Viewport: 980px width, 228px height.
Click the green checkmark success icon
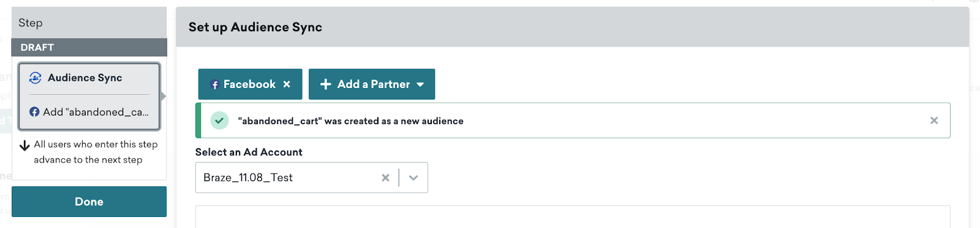(x=219, y=120)
